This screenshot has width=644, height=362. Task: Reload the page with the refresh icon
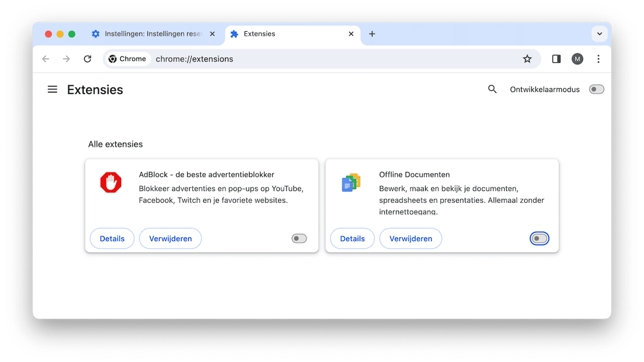coord(87,59)
